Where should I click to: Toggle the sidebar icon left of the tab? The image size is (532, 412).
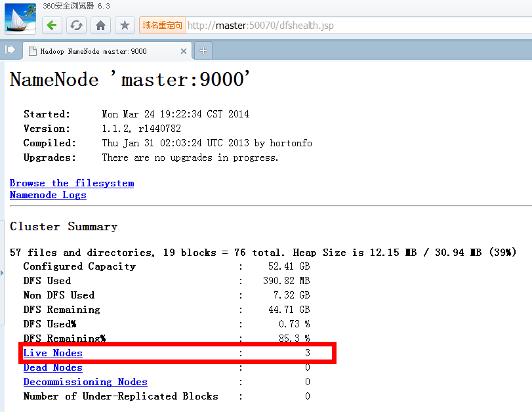coord(10,50)
